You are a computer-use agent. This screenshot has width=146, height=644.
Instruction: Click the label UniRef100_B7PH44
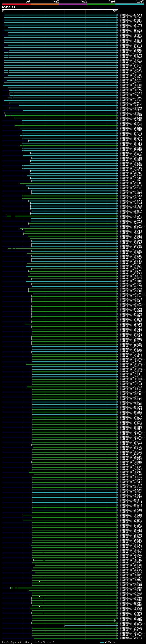[x=131, y=384]
